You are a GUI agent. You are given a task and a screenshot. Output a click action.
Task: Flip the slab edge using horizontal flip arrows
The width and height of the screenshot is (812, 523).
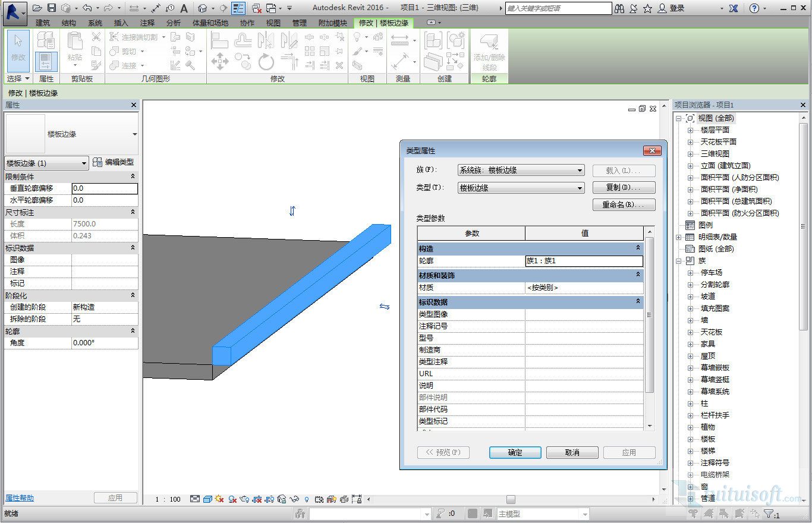(x=385, y=307)
